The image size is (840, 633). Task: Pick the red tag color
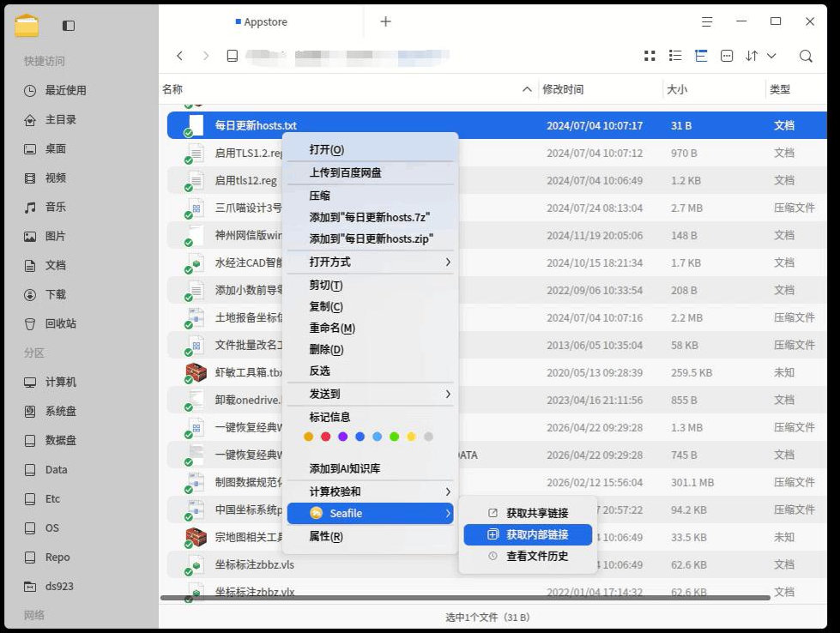325,437
